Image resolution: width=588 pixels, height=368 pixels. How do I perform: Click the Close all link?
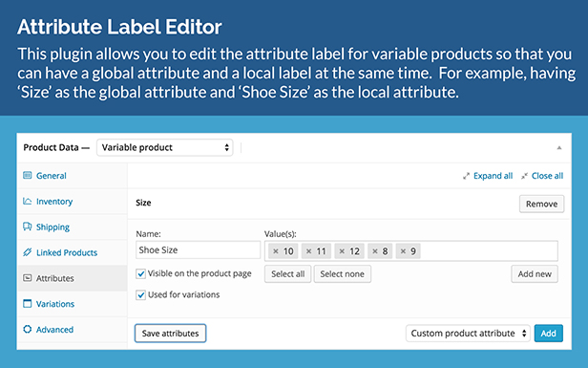tap(547, 176)
